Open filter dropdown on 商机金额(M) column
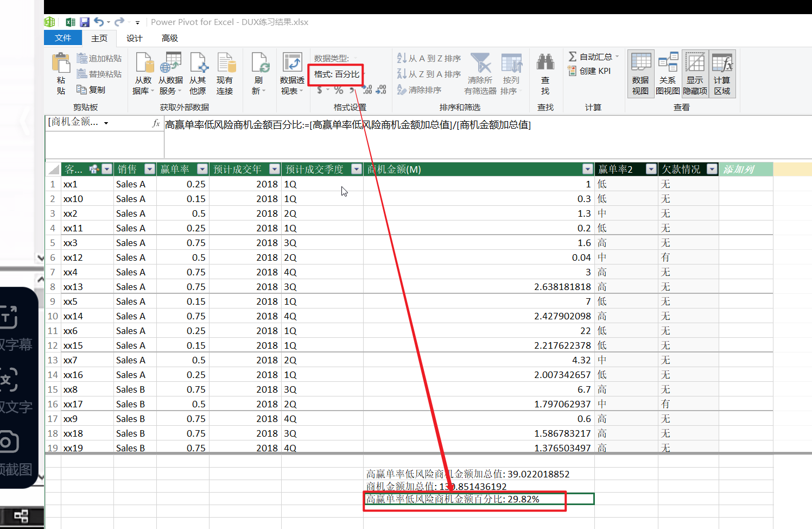 click(x=587, y=169)
